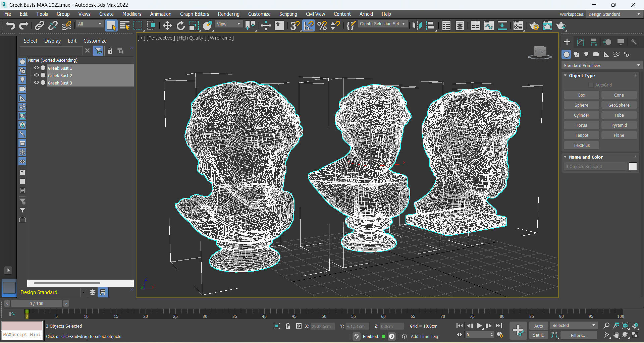Open the selection filter All dropdown
The width and height of the screenshot is (644, 343).
[90, 24]
